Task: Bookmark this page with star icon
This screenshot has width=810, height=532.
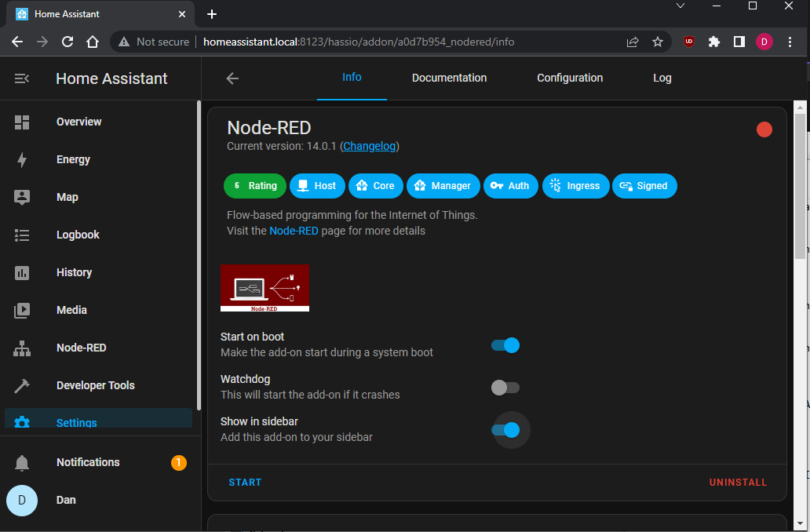Action: (x=658, y=42)
